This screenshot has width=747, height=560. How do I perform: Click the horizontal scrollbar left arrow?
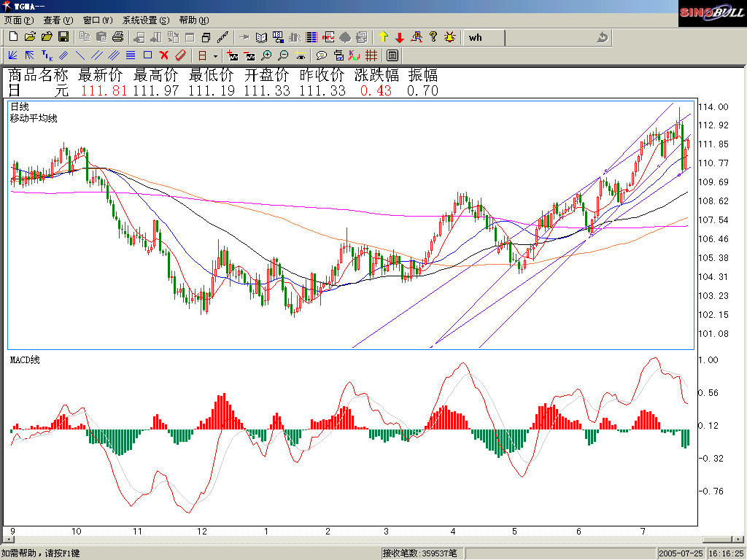pos(9,540)
